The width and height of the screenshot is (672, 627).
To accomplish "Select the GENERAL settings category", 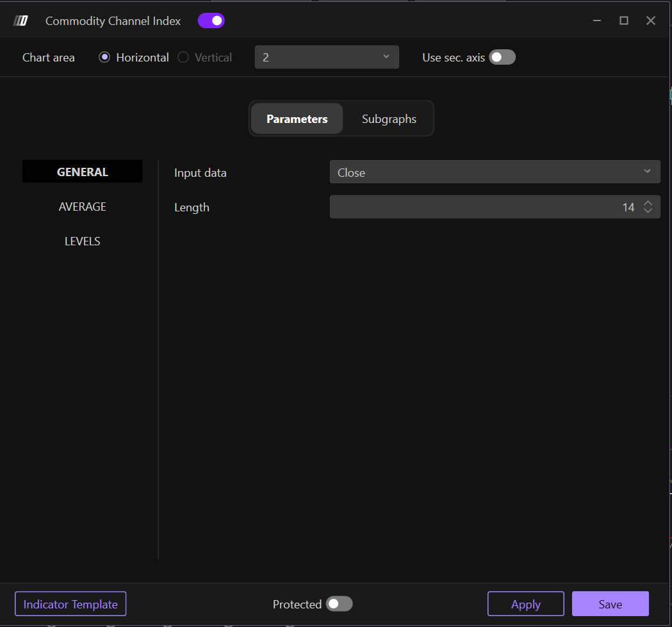I will pyautogui.click(x=83, y=172).
